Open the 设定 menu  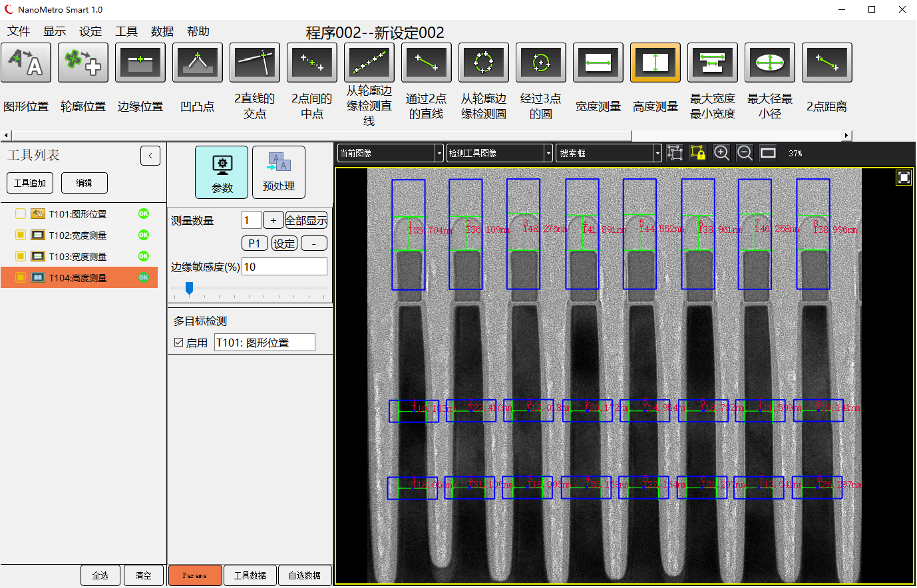pos(91,31)
